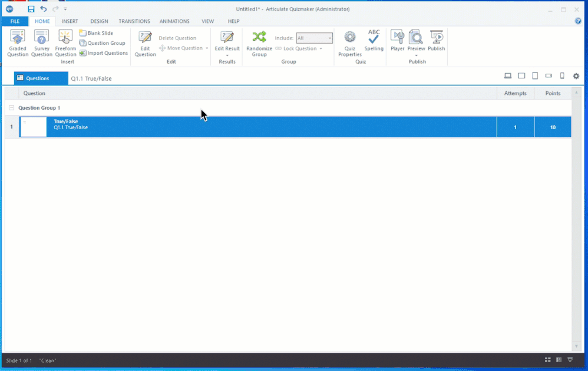Open the INSERT ribbon tab

point(70,21)
